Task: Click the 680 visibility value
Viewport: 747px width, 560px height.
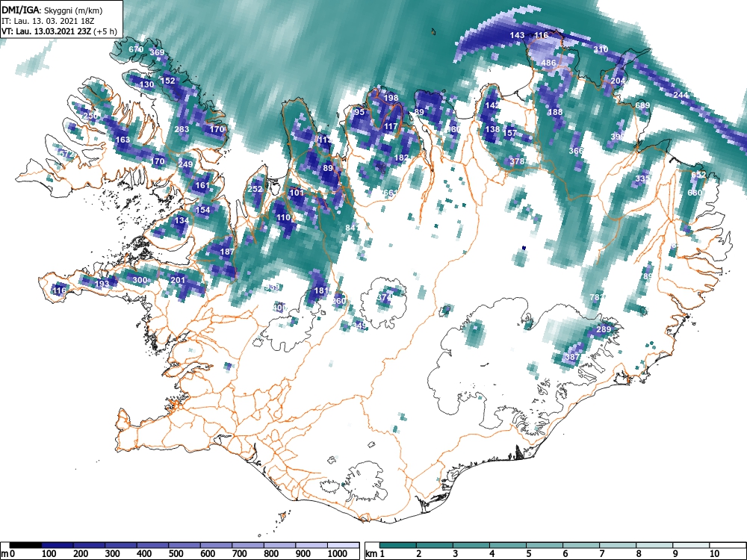Action: point(695,193)
